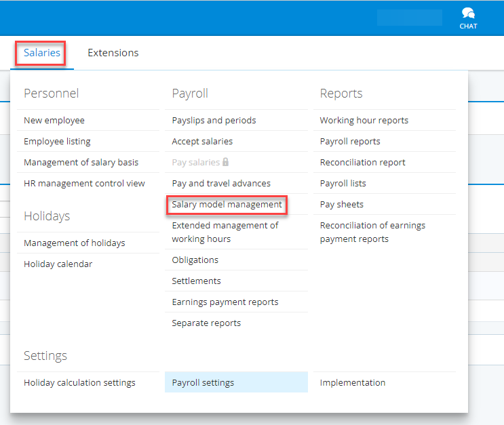Select Separate reports
Viewport: 504px width, 425px height.
click(x=206, y=323)
